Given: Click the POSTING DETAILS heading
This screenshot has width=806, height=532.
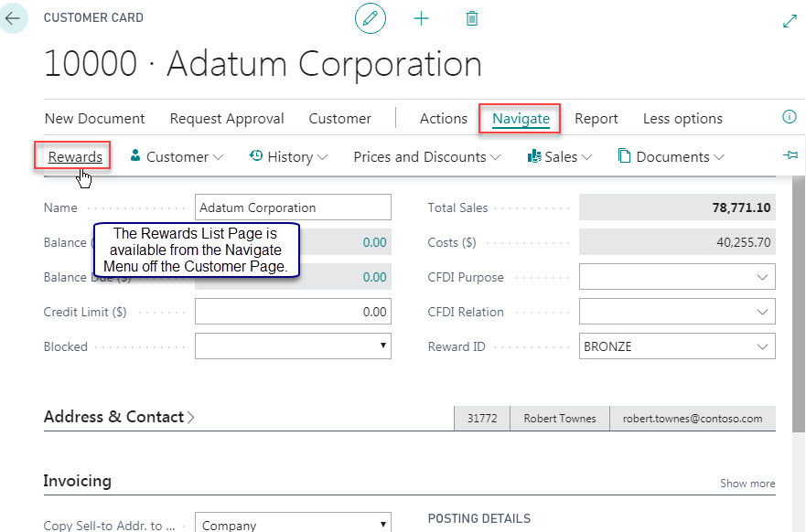Looking at the screenshot, I should pyautogui.click(x=479, y=518).
